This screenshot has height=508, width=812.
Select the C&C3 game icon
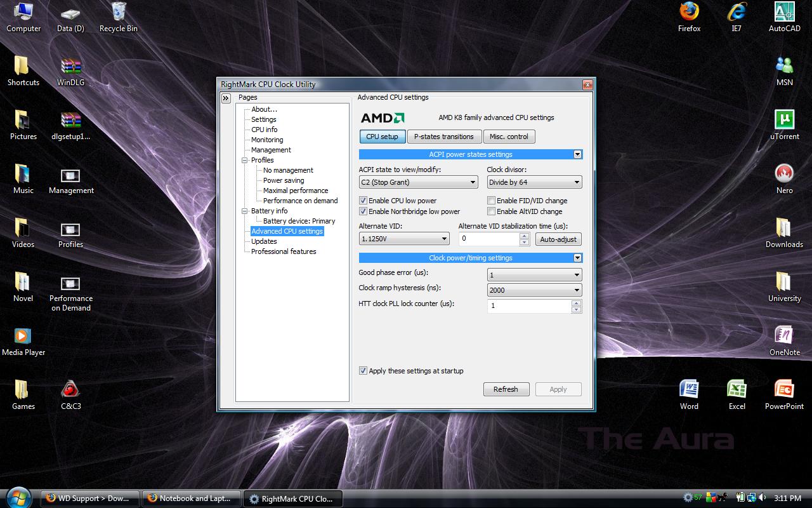tap(70, 395)
